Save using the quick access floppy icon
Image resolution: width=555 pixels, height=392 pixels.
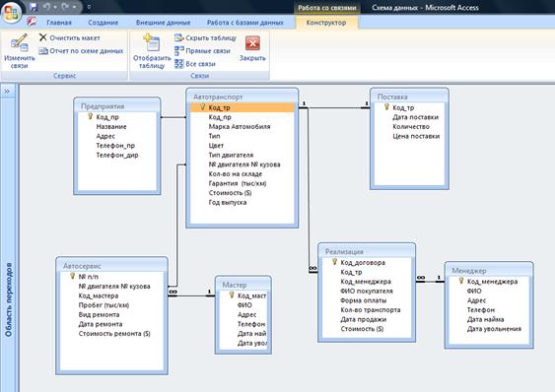coord(34,7)
